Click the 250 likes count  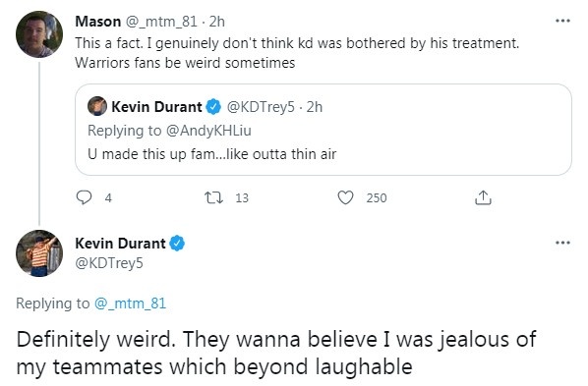point(377,197)
